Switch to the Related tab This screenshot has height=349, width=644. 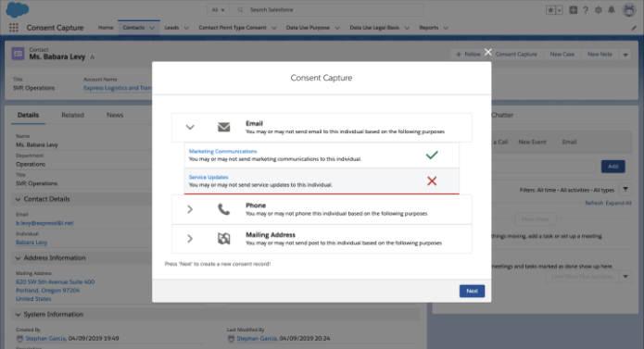tap(72, 115)
